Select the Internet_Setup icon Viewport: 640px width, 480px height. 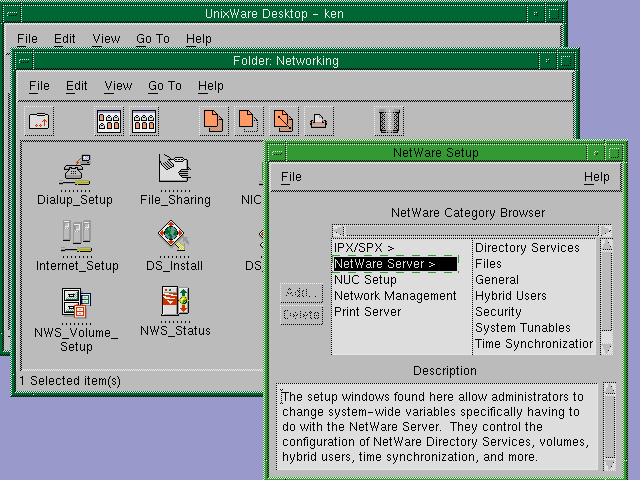[77, 246]
